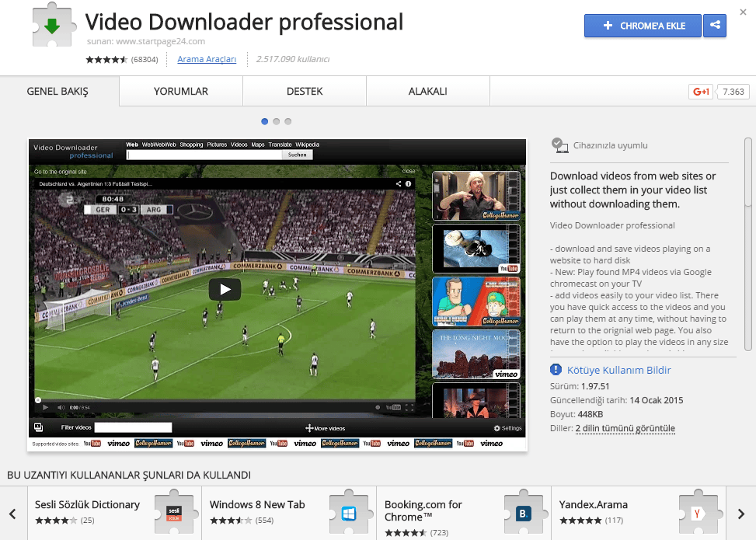Click Yandex.Arama extension icon
The width and height of the screenshot is (756, 540).
(x=697, y=513)
